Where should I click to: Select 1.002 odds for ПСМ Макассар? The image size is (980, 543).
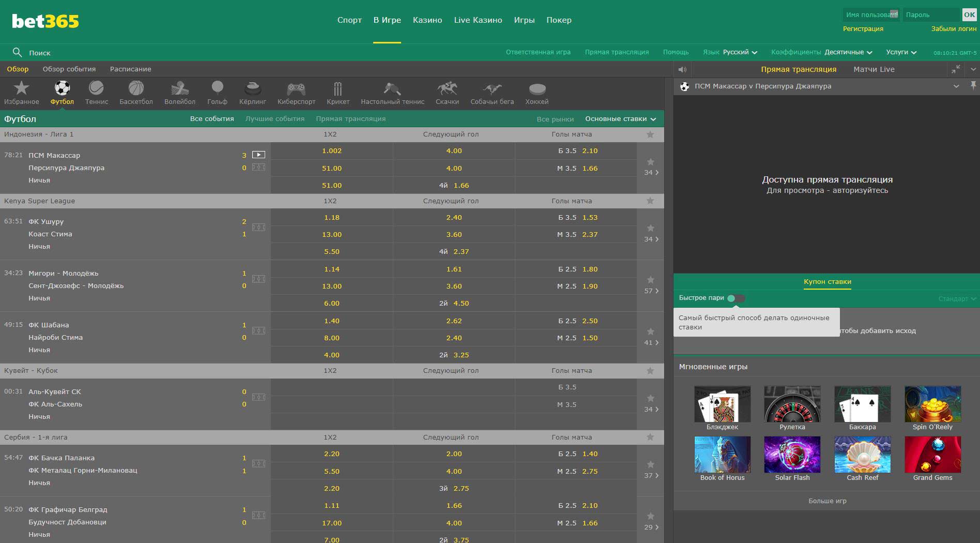[332, 151]
